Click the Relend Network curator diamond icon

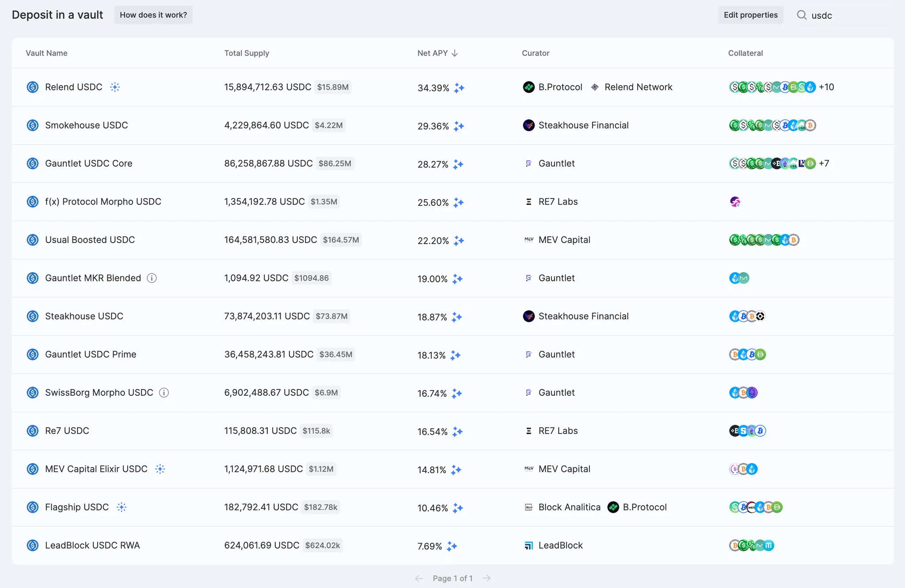[x=595, y=87]
